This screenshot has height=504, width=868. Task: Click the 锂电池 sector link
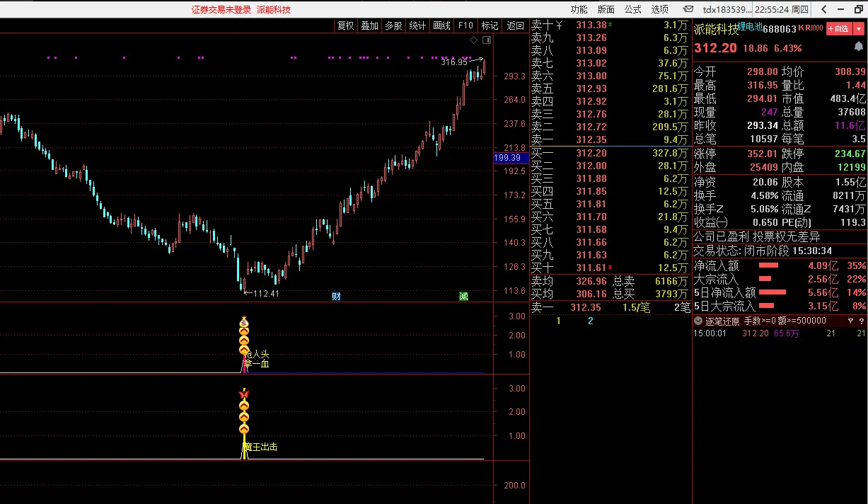[751, 27]
